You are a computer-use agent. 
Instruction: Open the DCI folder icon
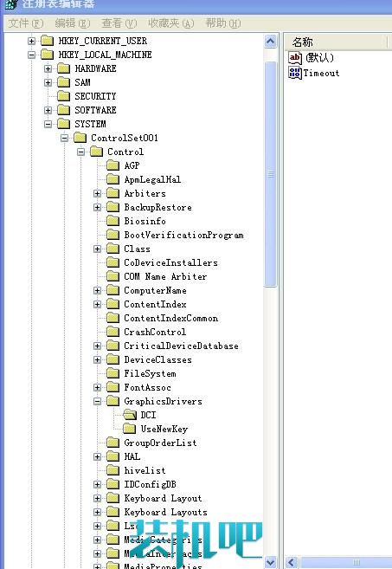tap(130, 415)
